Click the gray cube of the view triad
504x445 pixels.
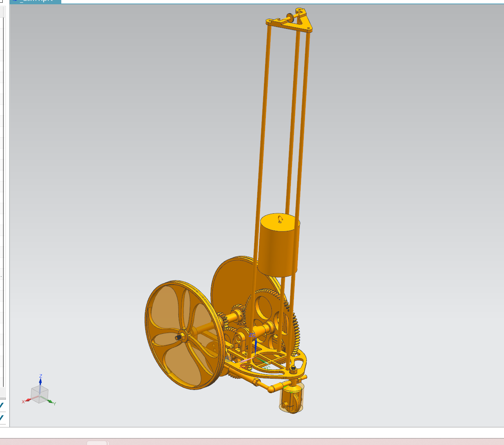[39, 394]
